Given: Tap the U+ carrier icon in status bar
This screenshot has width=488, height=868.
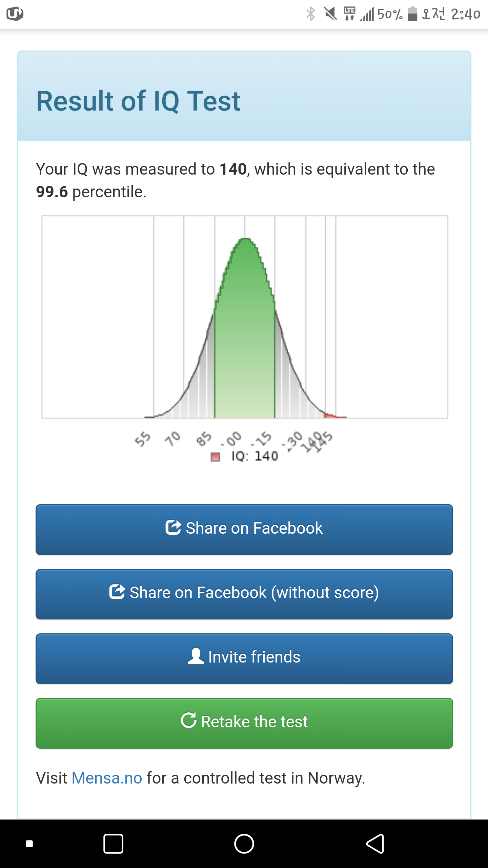Looking at the screenshot, I should pyautogui.click(x=15, y=14).
